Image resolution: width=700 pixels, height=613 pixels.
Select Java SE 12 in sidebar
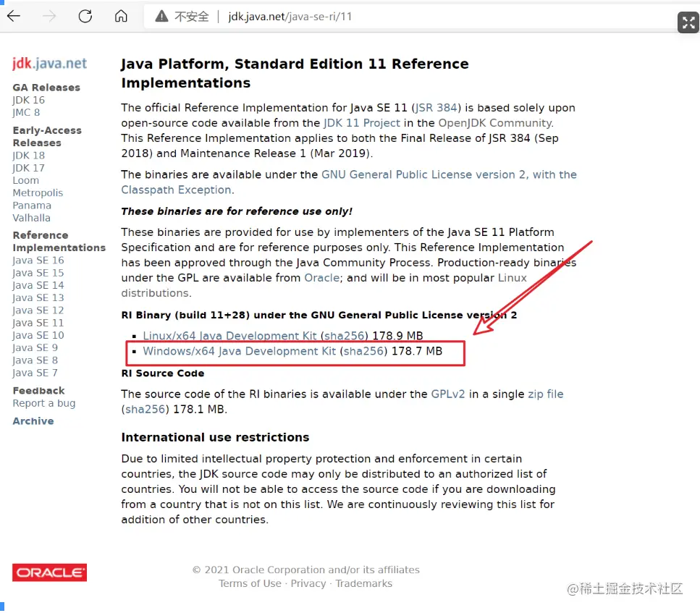(38, 310)
